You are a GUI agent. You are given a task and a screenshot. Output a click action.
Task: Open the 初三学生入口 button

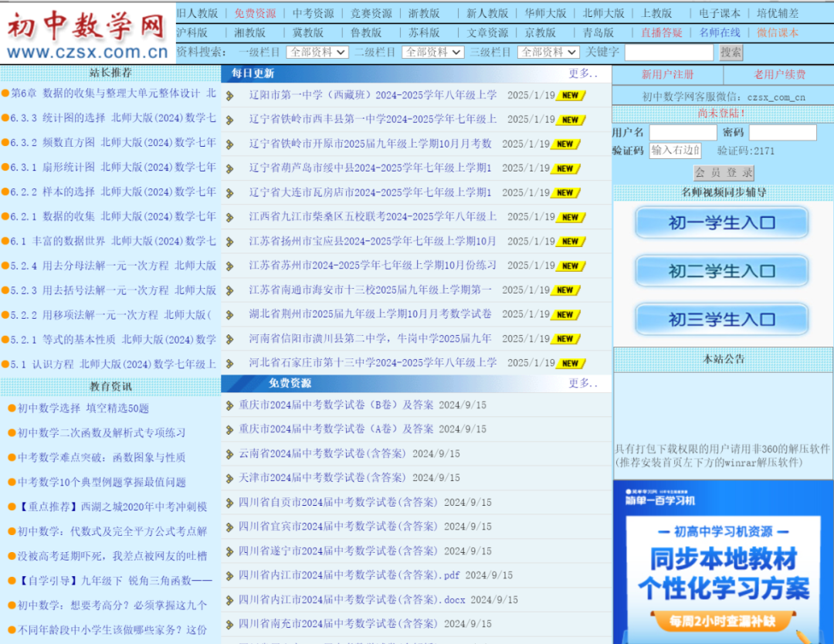pyautogui.click(x=722, y=319)
